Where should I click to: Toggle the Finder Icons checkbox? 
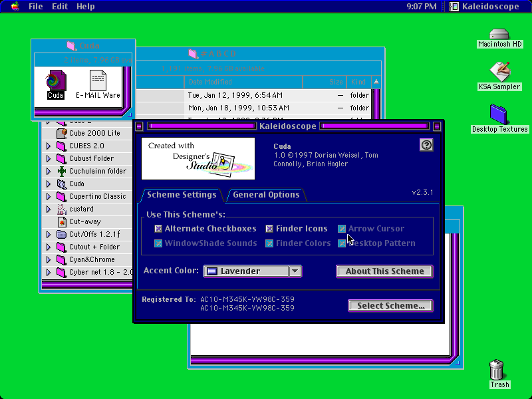pyautogui.click(x=269, y=229)
